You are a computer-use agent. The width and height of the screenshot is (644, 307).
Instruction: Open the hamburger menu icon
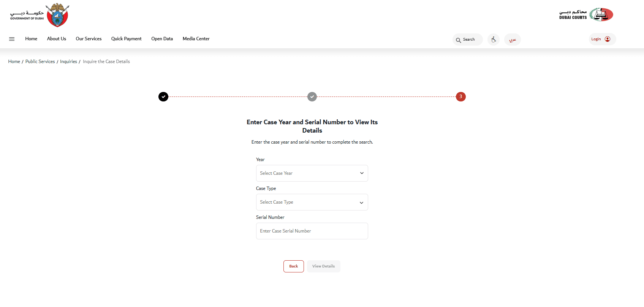tap(12, 39)
